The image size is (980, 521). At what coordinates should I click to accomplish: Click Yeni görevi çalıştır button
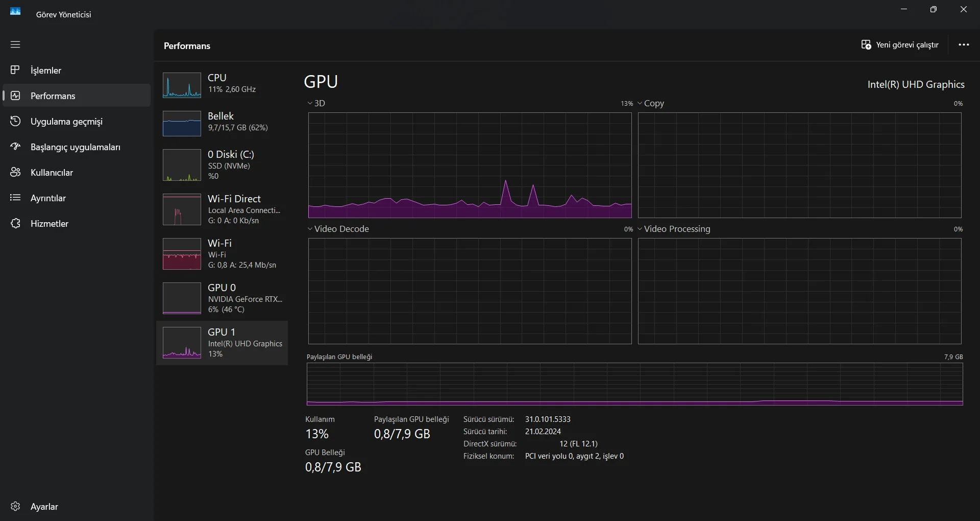pyautogui.click(x=900, y=45)
